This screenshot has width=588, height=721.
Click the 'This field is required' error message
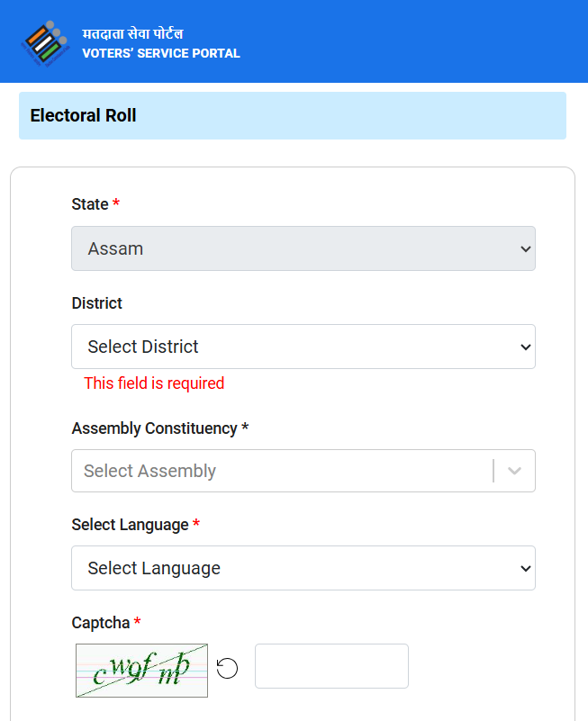[154, 383]
